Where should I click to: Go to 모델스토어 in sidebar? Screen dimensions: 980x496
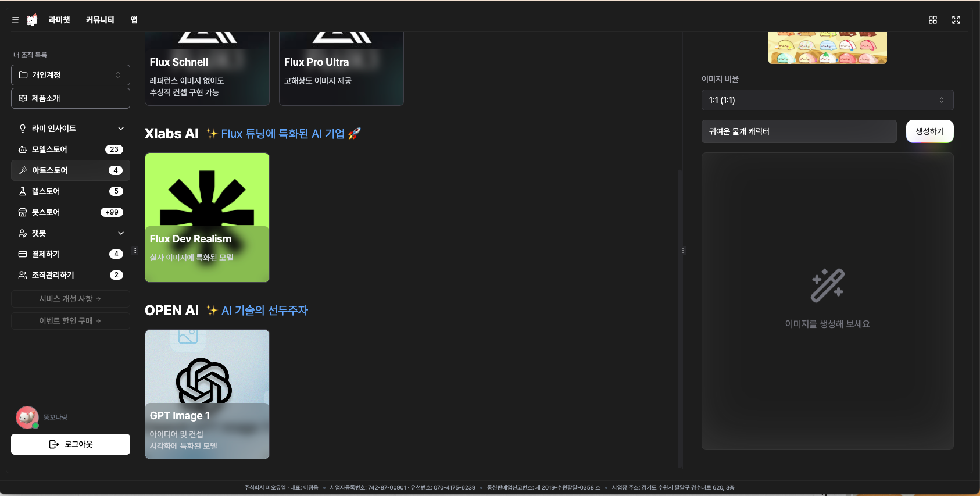(x=70, y=149)
